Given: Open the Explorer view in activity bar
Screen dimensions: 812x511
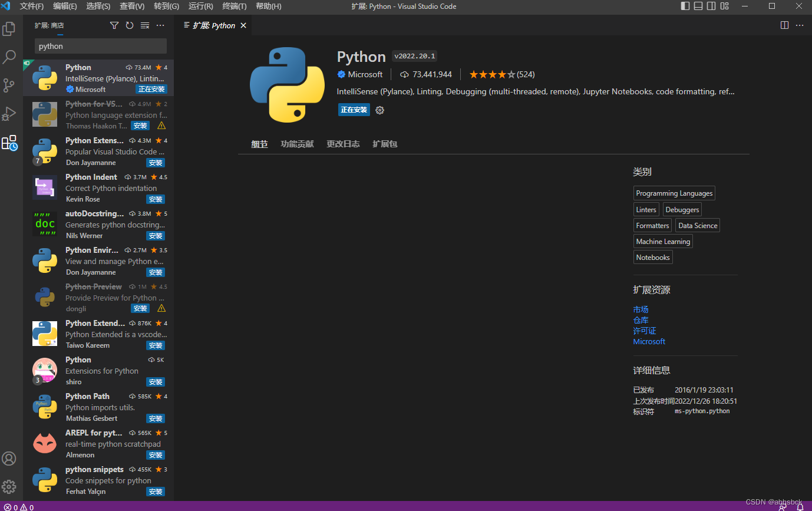Looking at the screenshot, I should point(9,29).
